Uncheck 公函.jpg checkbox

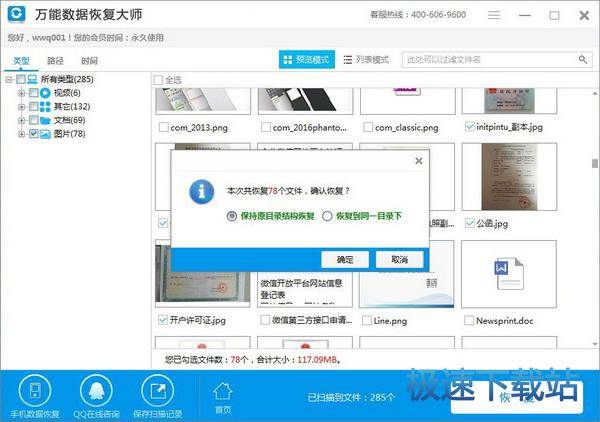[470, 223]
